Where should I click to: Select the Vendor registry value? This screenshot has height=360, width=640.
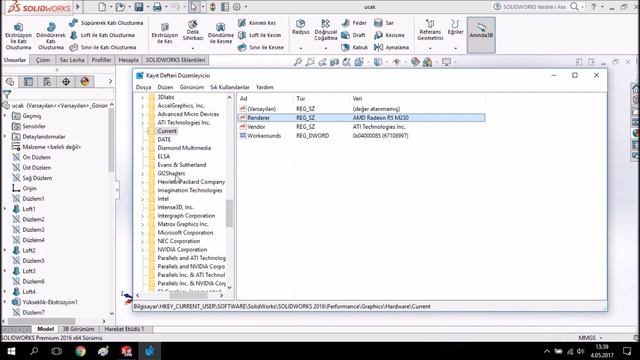point(256,127)
